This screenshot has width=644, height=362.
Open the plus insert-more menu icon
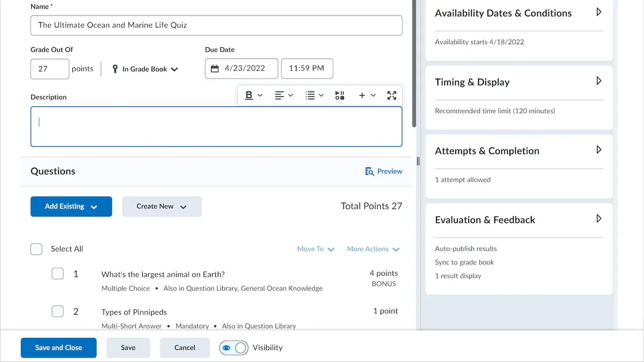(367, 95)
